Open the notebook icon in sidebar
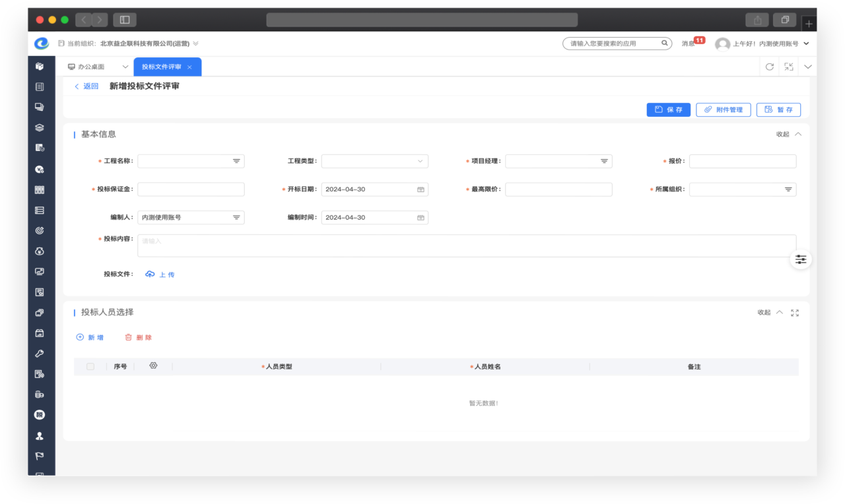The image size is (845, 504). pyautogui.click(x=40, y=86)
